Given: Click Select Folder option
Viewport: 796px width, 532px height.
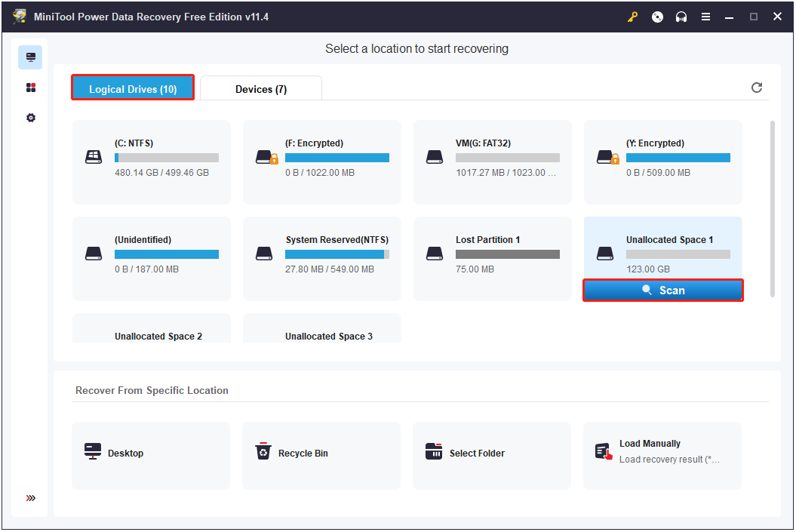Looking at the screenshot, I should pos(492,454).
